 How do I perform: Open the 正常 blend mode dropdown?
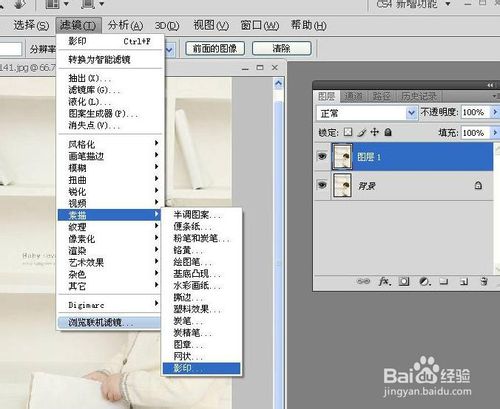click(x=411, y=113)
